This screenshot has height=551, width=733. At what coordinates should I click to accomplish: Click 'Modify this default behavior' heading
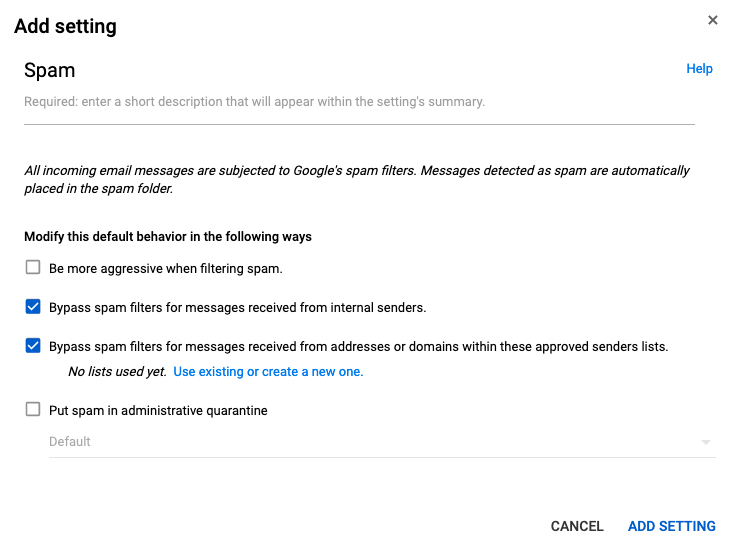click(x=168, y=237)
